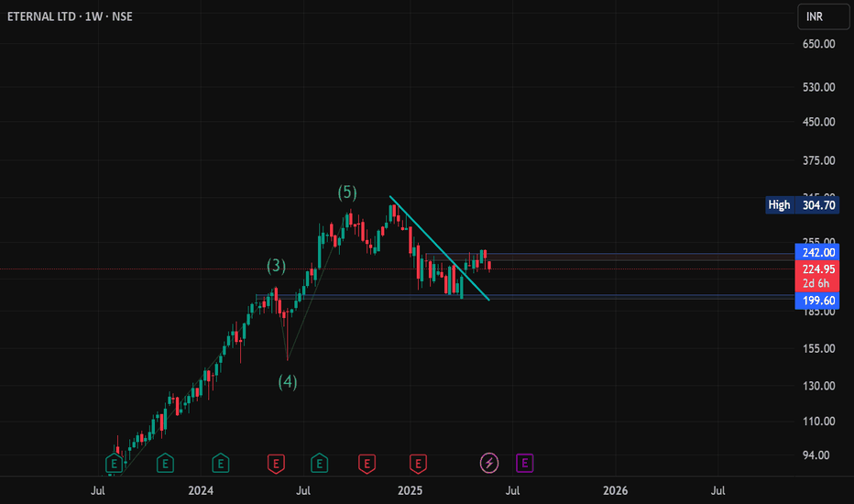Select the teal descending trend line

[440, 248]
